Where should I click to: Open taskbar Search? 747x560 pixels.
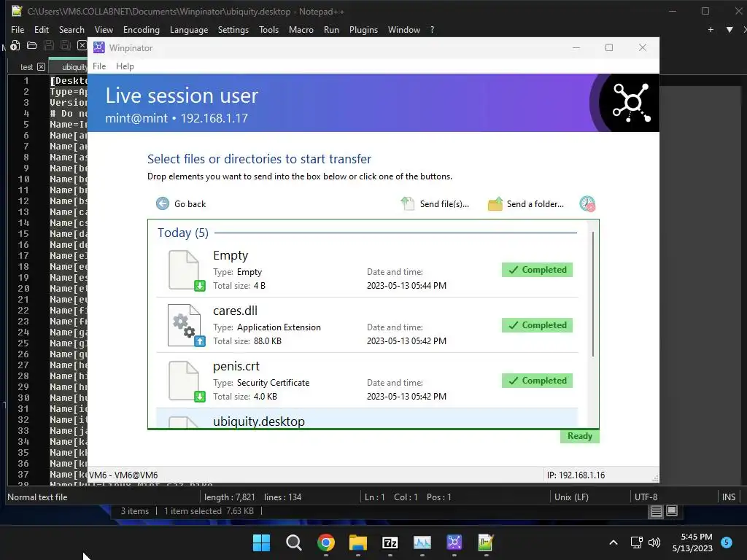coord(293,542)
